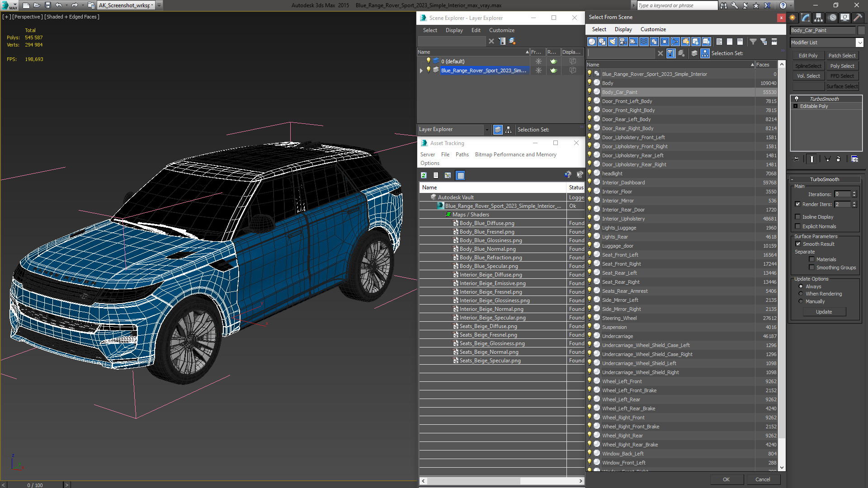The image size is (868, 488).
Task: Open the Utilities command panel tab
Action: [858, 18]
